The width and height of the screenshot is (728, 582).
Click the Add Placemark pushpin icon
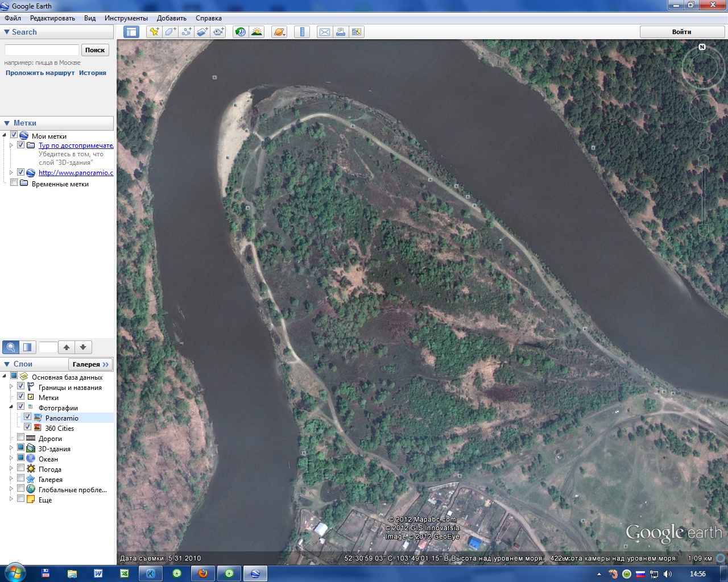coord(154,32)
